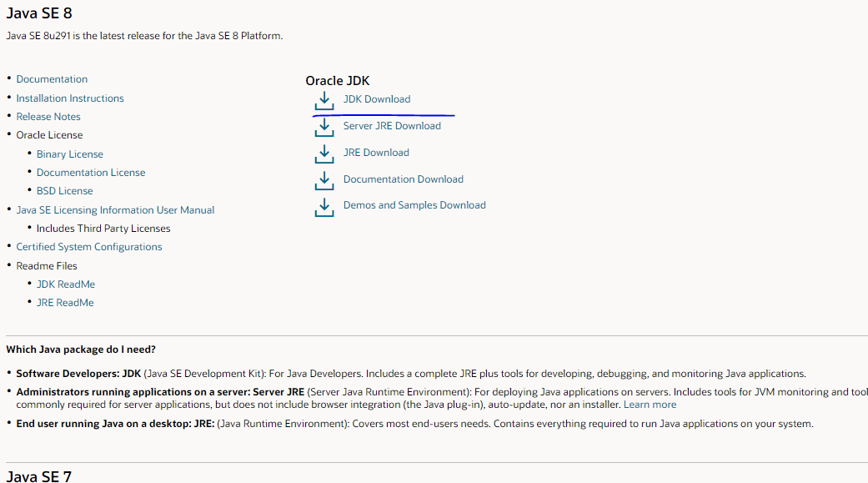Click the download arrow icon beside JDK Download
Viewport: 868px width, 483px height.
pos(324,101)
